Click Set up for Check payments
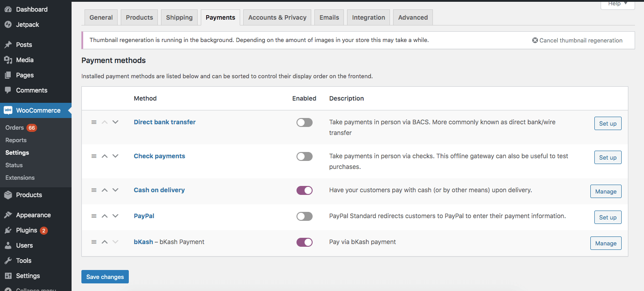This screenshot has height=291, width=644. click(x=608, y=157)
